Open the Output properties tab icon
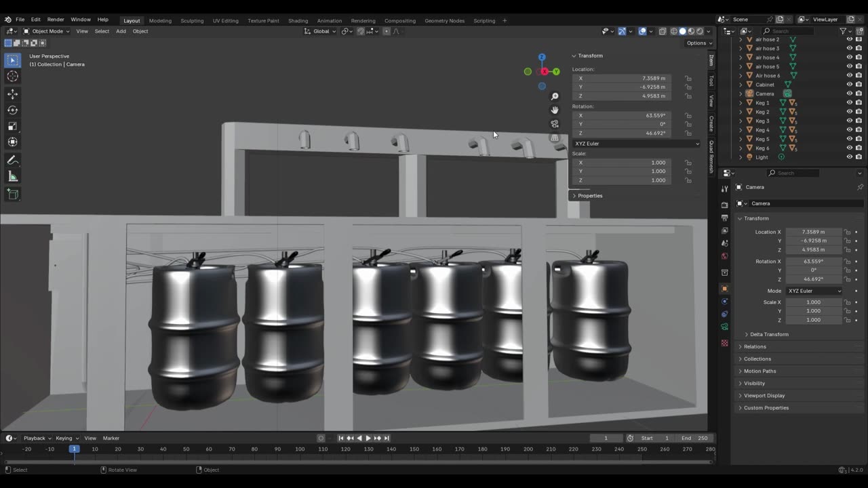 point(724,218)
